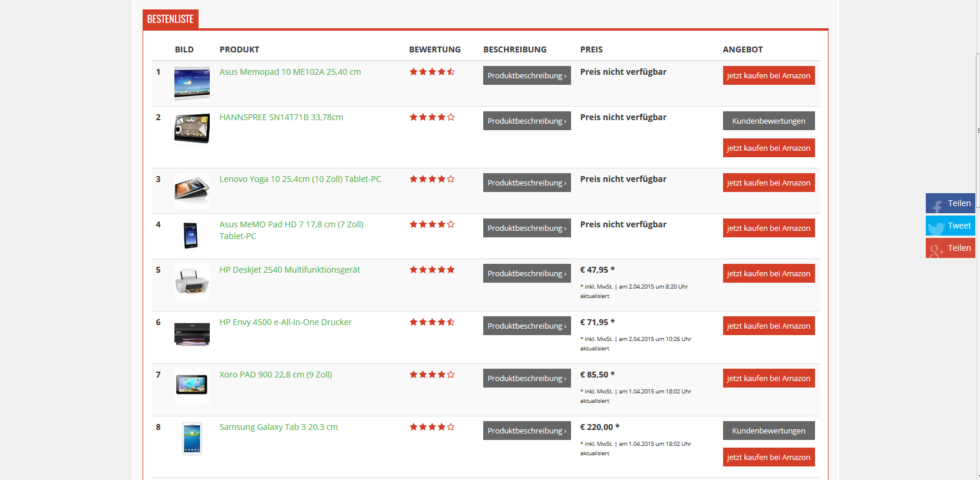Open HP Envy 4500 printer image

(x=192, y=333)
